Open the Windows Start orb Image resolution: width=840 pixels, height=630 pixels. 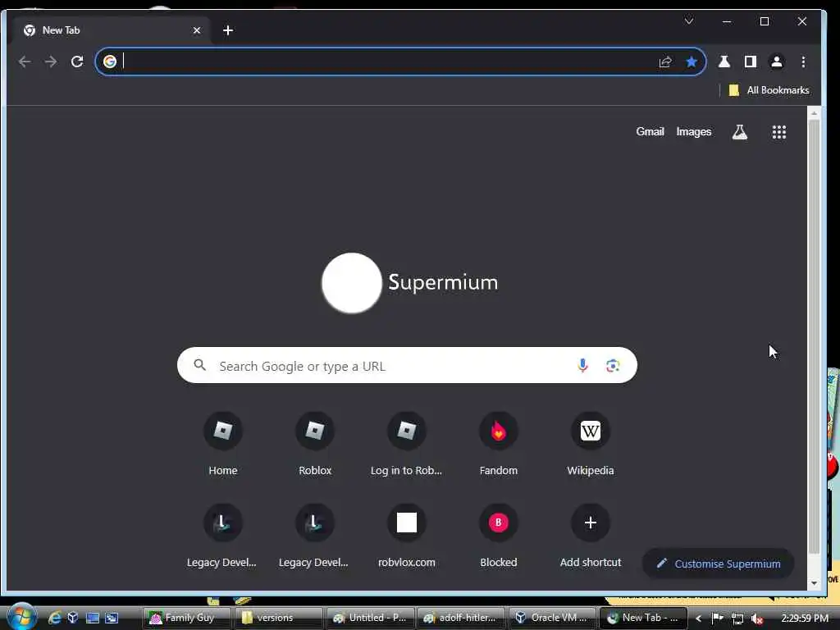pyautogui.click(x=21, y=617)
